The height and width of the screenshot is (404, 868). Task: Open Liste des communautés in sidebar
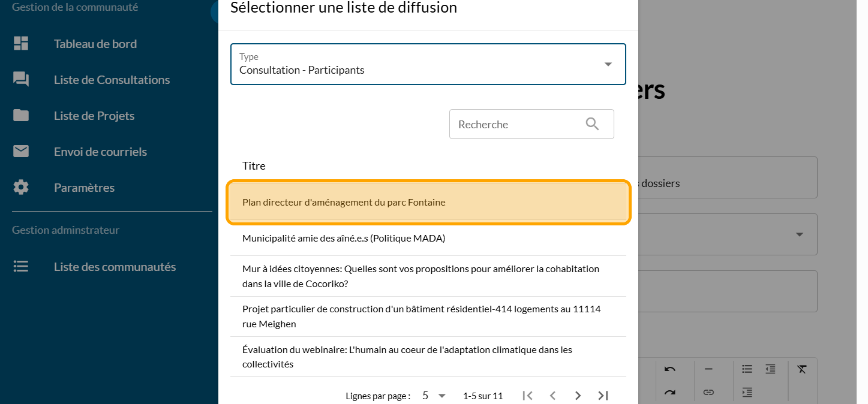click(x=115, y=267)
